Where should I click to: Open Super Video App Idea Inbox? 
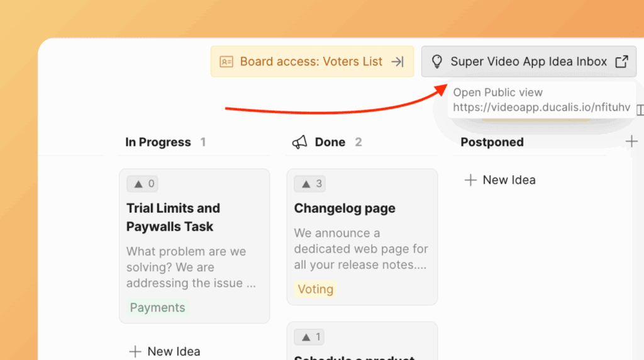click(x=528, y=62)
